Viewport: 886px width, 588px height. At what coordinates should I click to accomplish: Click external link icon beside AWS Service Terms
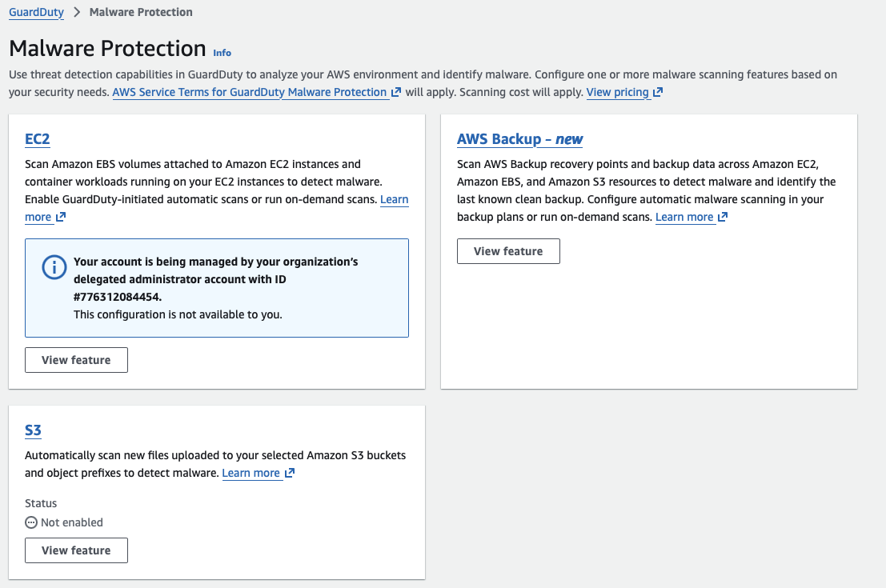396,93
